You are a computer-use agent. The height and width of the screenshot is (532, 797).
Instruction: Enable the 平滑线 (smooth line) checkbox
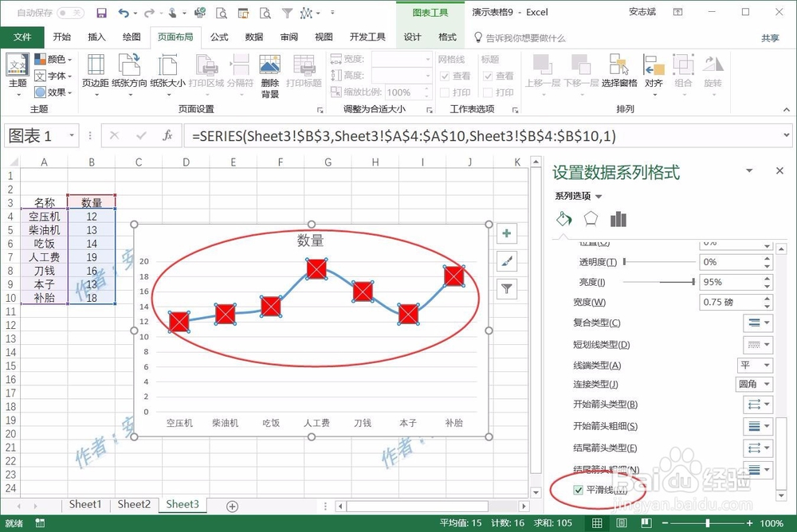[578, 490]
